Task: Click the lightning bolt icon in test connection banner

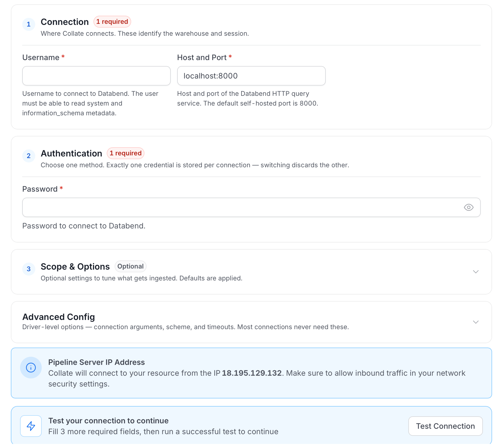Action: [x=31, y=426]
